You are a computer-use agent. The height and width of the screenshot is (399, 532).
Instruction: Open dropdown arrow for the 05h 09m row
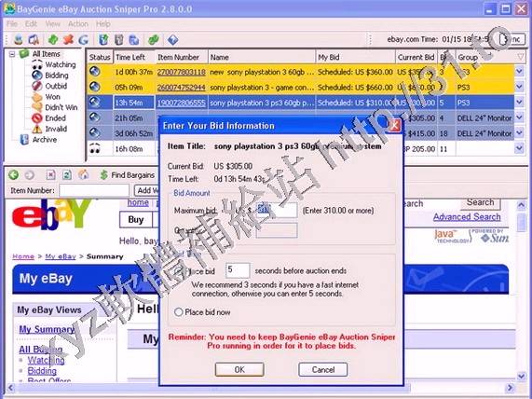[519, 87]
